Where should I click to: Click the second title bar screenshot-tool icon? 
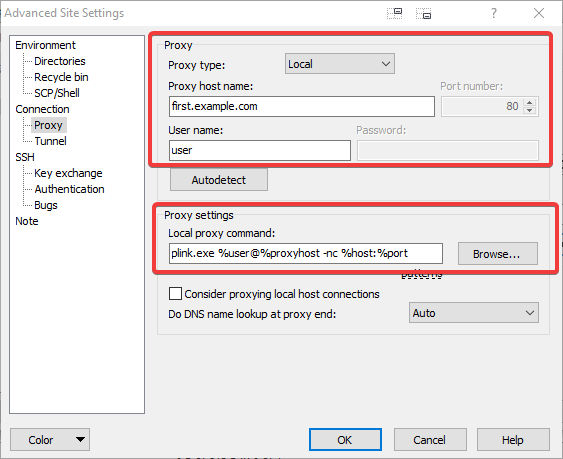tap(424, 13)
